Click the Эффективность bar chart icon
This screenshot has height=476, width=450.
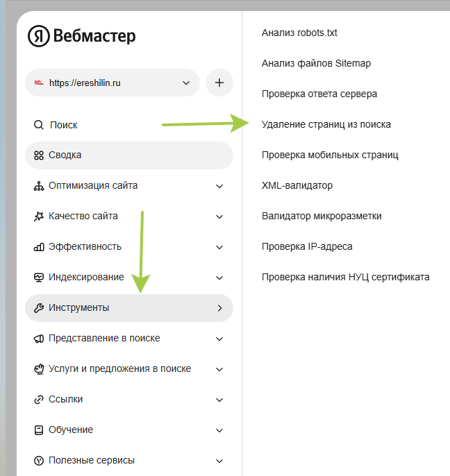(x=39, y=247)
